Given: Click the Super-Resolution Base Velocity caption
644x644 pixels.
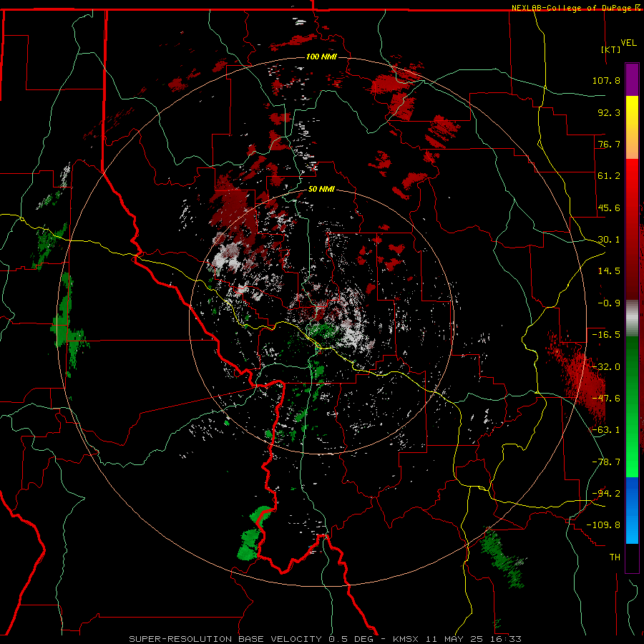Looking at the screenshot, I should (326, 639).
